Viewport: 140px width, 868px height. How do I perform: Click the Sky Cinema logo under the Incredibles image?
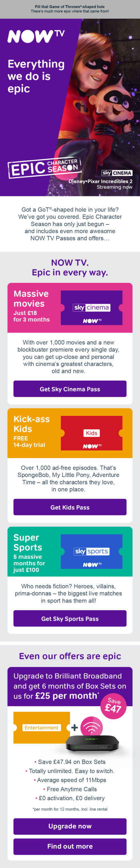tap(117, 173)
